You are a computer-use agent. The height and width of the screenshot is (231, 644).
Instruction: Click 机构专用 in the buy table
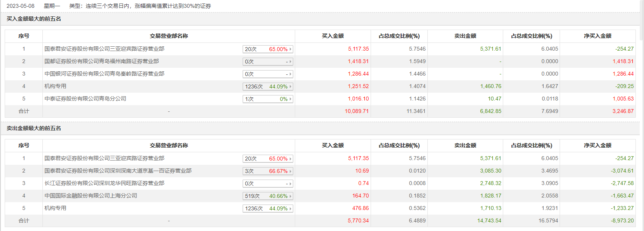55,86
